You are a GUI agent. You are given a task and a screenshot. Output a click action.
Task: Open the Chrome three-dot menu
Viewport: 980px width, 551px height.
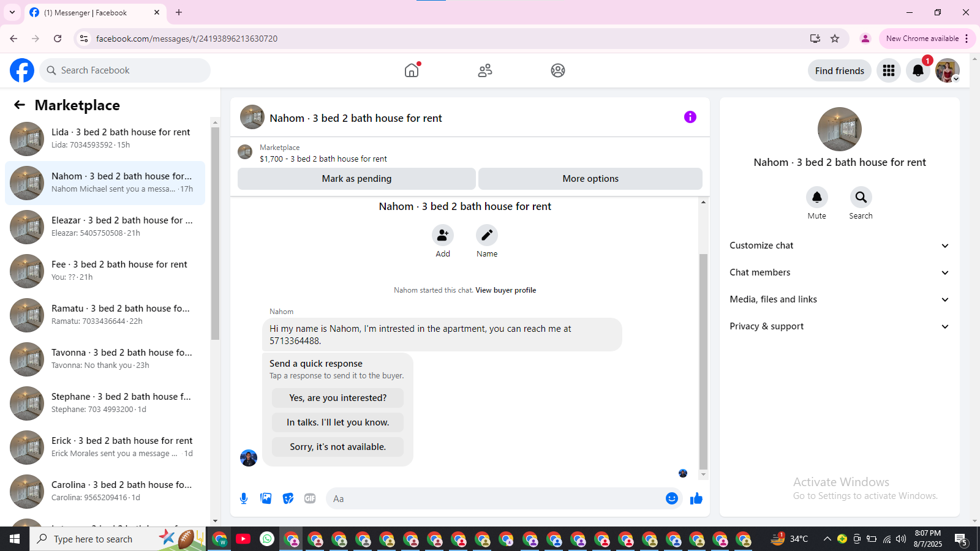coord(967,39)
